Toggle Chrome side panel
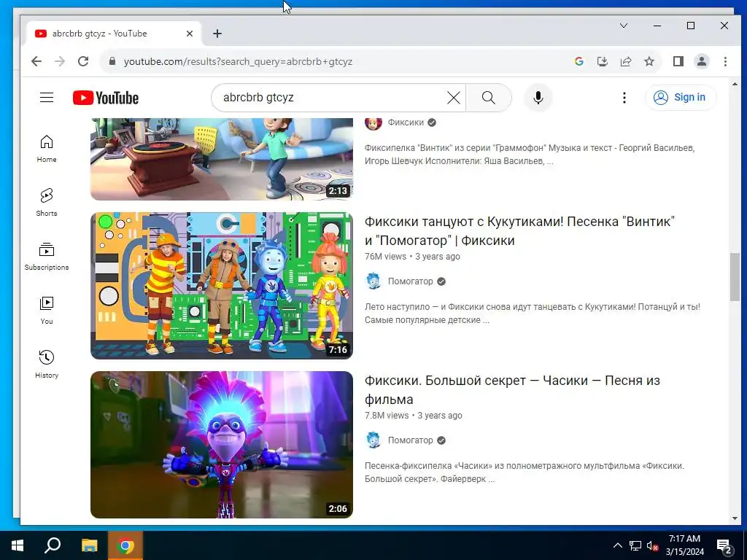Screen dimensions: 747x560 coord(678,61)
